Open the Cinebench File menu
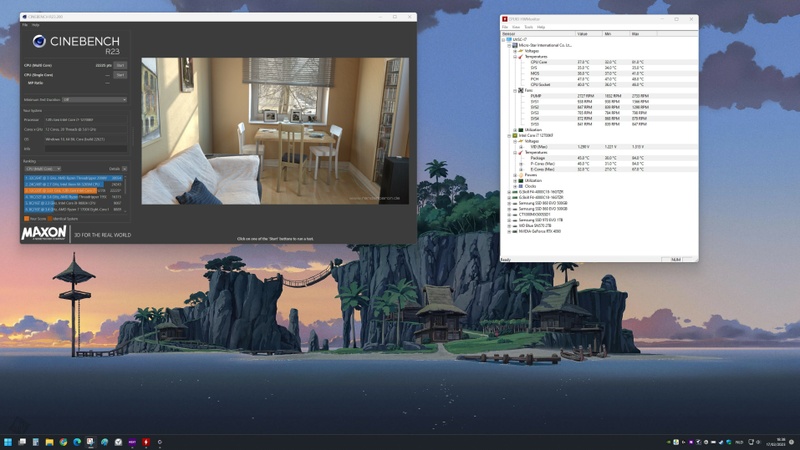This screenshot has height=450, width=800. pos(24,25)
